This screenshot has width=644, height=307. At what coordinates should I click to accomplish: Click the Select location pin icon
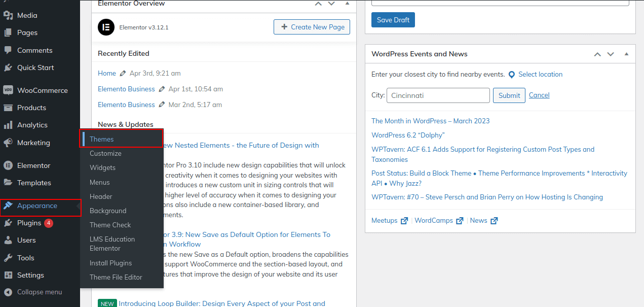click(x=512, y=75)
